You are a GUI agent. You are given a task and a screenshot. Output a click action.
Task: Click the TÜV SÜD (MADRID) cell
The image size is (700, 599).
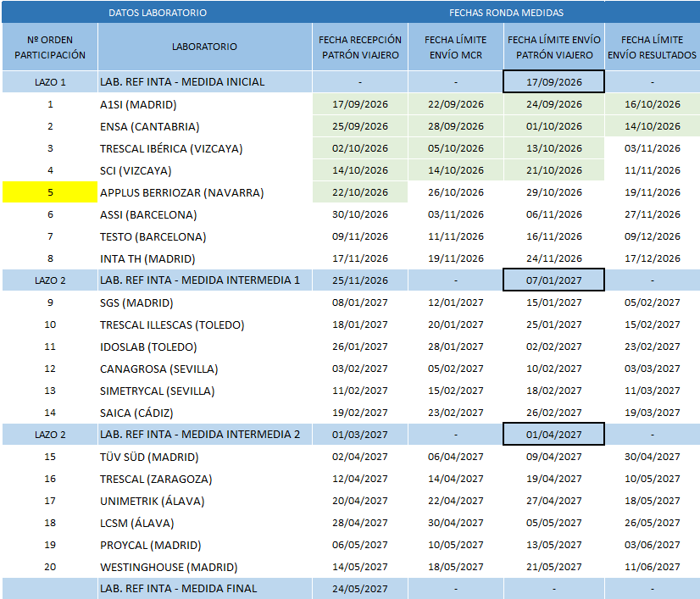[204, 457]
